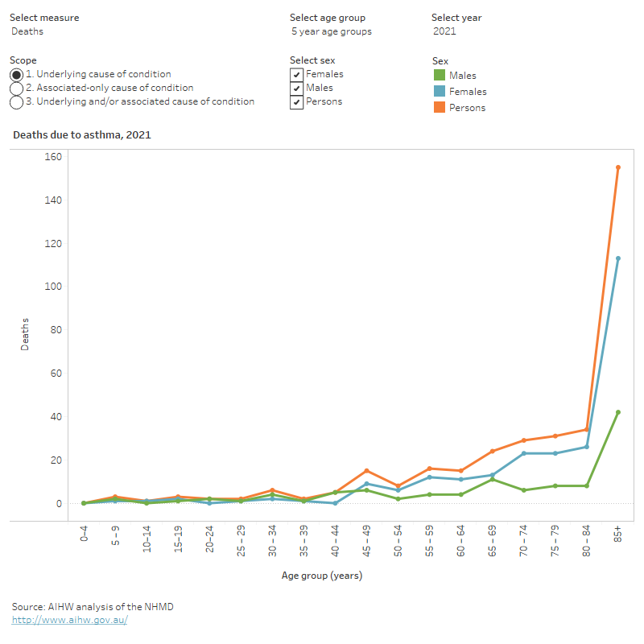Viewport: 644px width, 644px height.
Task: Highlight the Females label in Sex legend
Action: 468,92
